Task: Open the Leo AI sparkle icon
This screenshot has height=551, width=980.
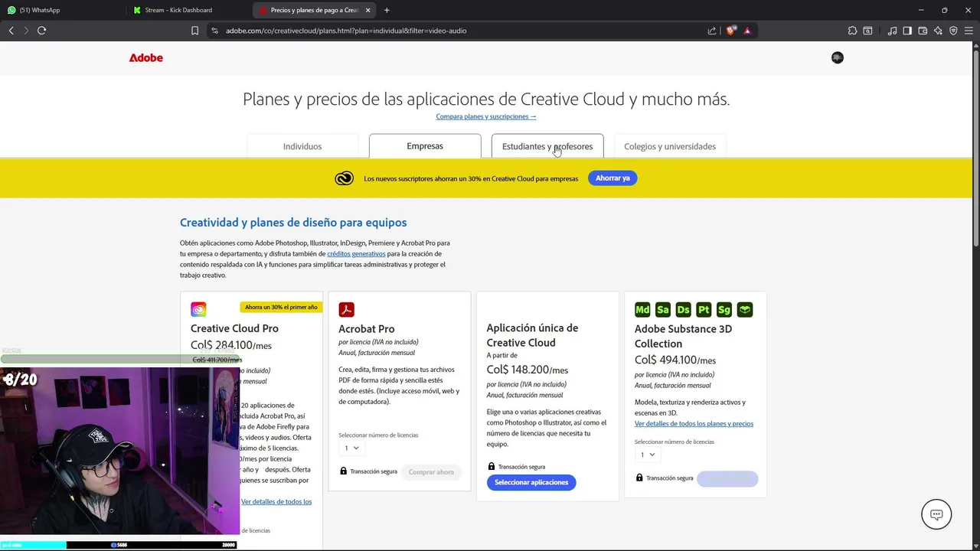Action: click(938, 31)
